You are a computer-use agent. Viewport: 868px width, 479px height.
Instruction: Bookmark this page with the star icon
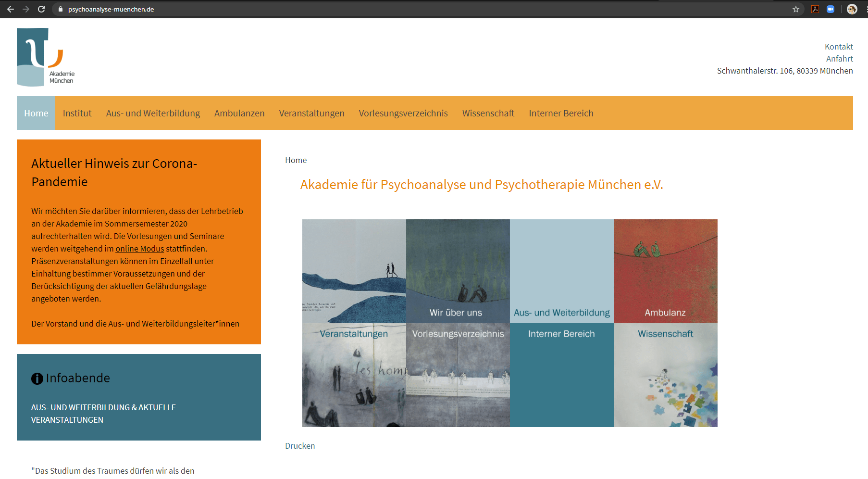click(x=796, y=9)
